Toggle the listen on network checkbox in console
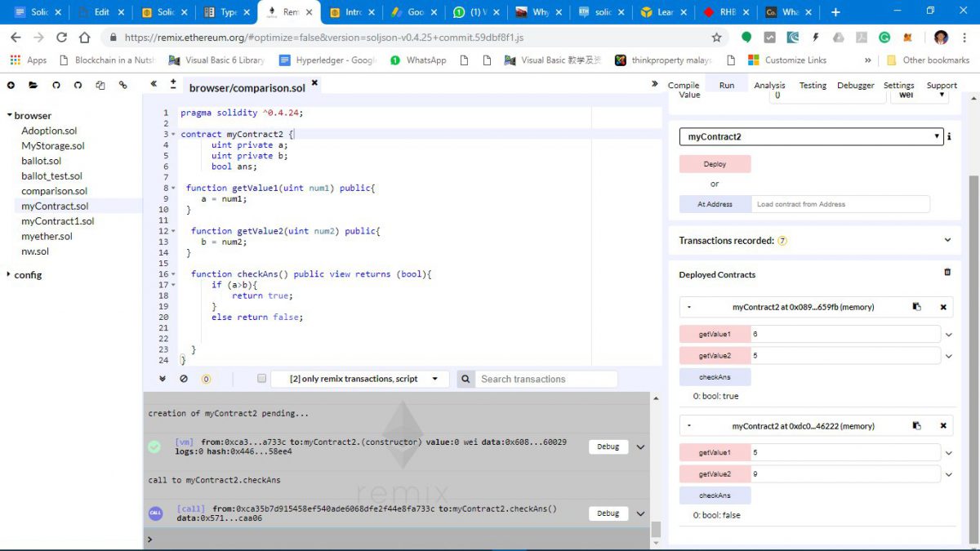 click(261, 379)
